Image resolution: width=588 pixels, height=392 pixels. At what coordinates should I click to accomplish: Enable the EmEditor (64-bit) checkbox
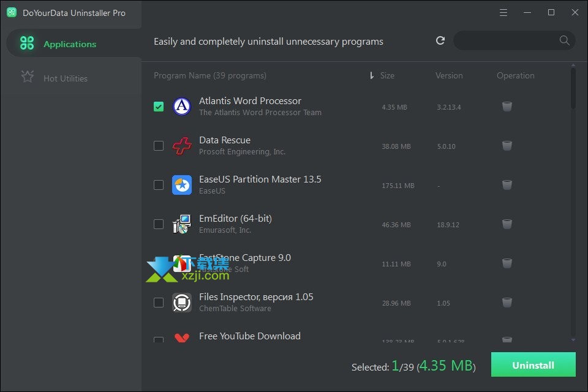coord(159,224)
